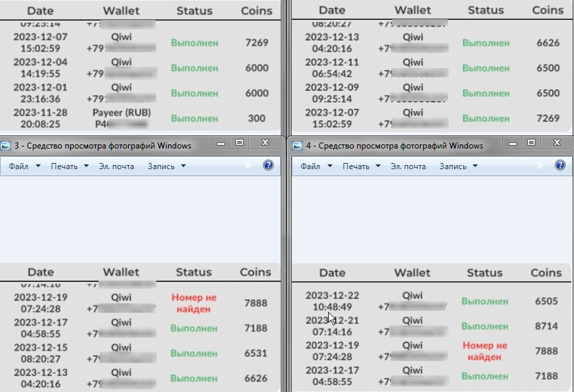Viewport: 574px width, 392px height.
Task: Click the 2023-11-28 Payeer (RUB) wallet entry
Action: pos(121,118)
